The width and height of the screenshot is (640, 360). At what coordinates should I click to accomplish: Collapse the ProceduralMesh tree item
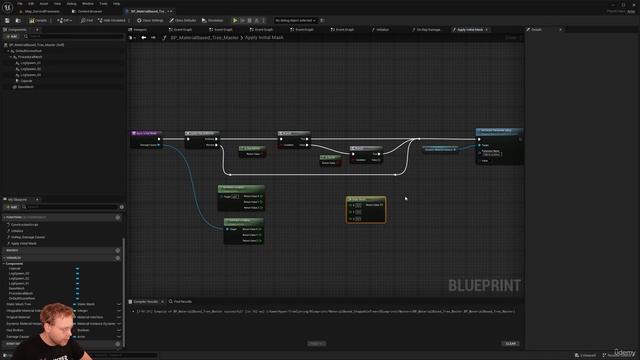(11, 57)
